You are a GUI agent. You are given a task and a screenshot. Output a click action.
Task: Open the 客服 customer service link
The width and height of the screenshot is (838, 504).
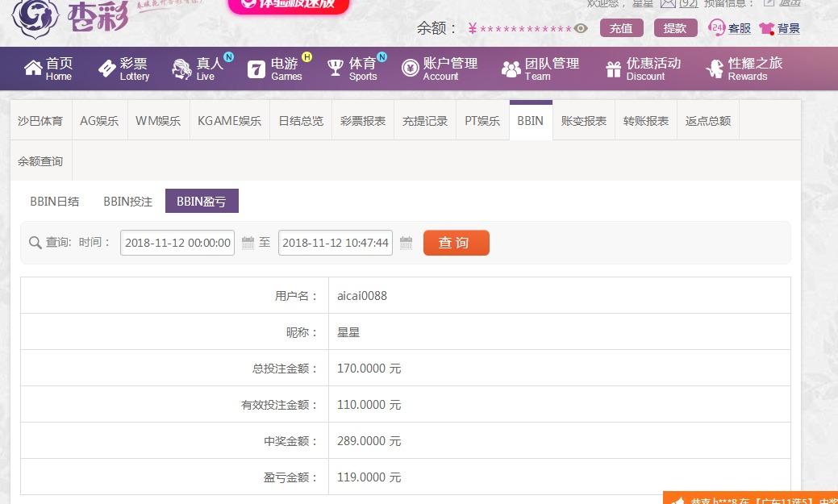[x=739, y=28]
